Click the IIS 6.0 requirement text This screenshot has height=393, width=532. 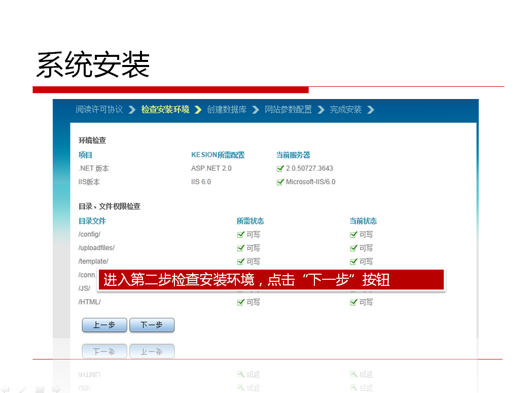[x=201, y=182]
